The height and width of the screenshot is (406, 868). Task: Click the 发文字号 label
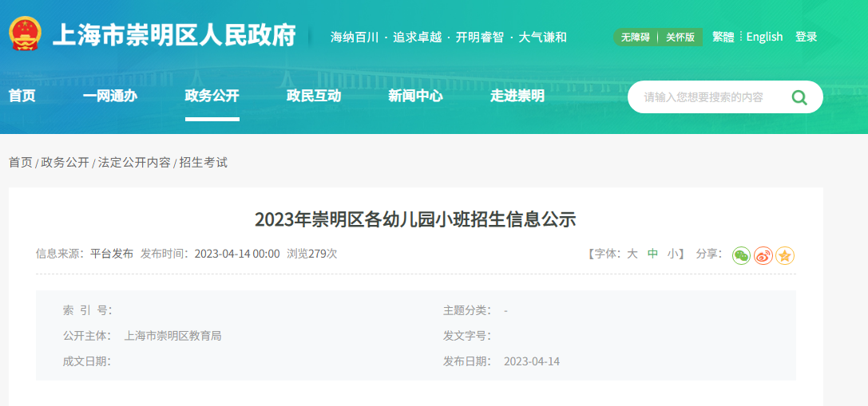point(467,336)
